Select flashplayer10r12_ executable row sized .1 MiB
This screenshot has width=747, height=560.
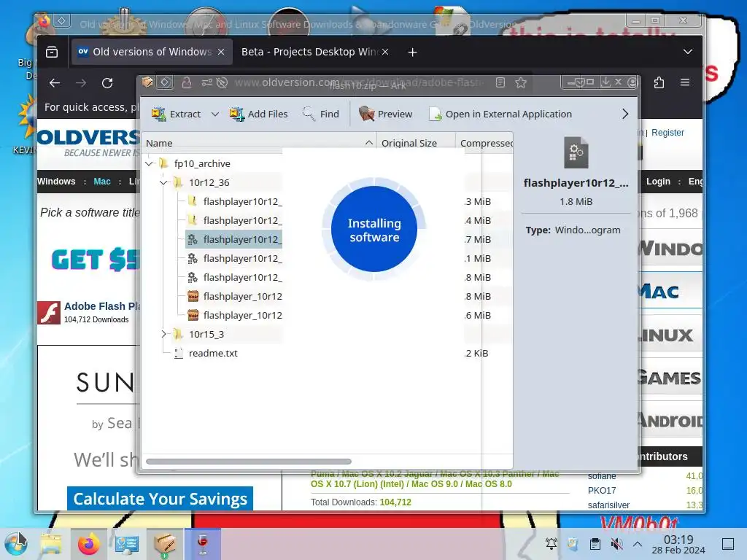point(233,259)
